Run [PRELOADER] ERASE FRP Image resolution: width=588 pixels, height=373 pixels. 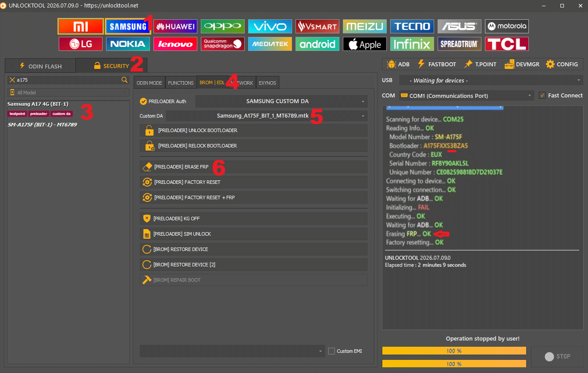pyautogui.click(x=253, y=167)
